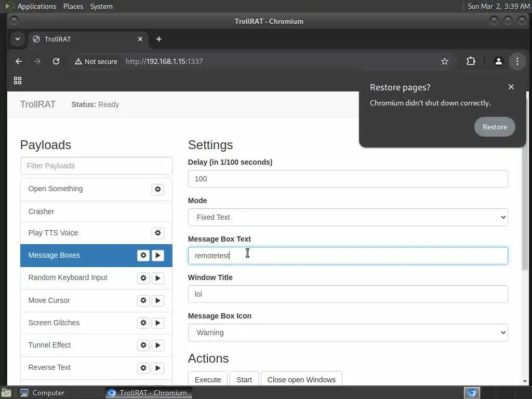Expand the Mode dropdown showing Fixed Text
Screen dimensions: 532x399
348,217
